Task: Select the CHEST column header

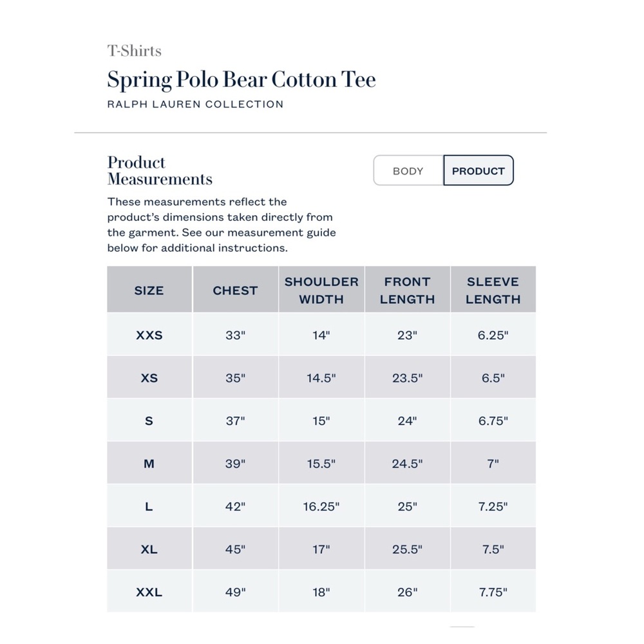Action: coord(235,290)
